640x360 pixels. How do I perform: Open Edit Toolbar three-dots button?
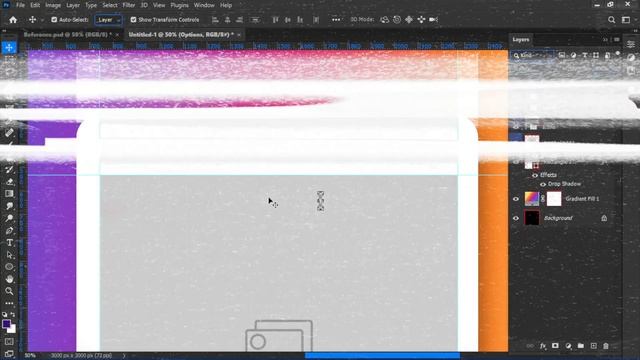click(x=9, y=303)
